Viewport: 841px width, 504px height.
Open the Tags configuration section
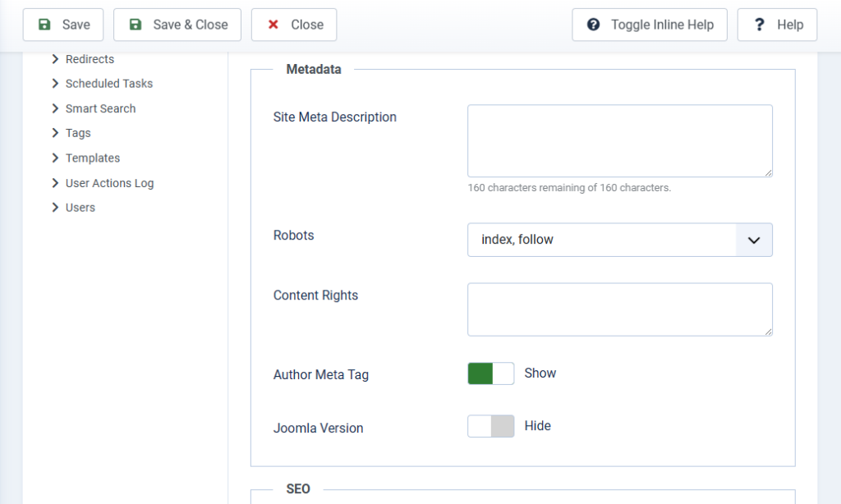(x=78, y=133)
